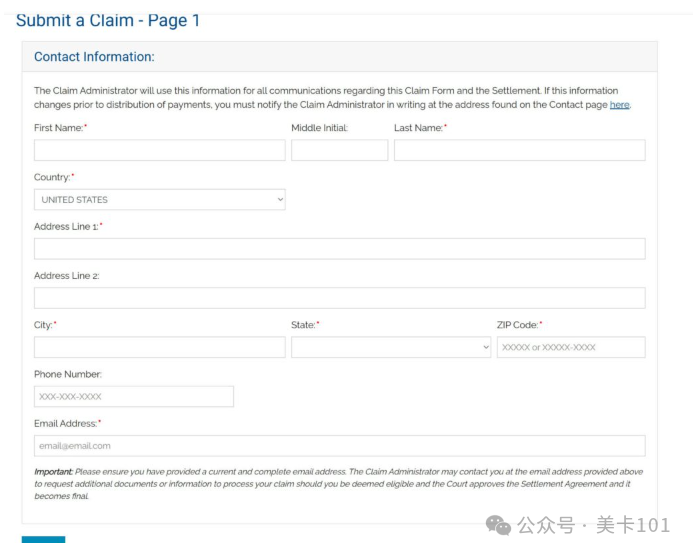
Task: Click the Address Line 2 input field
Action: (x=339, y=298)
